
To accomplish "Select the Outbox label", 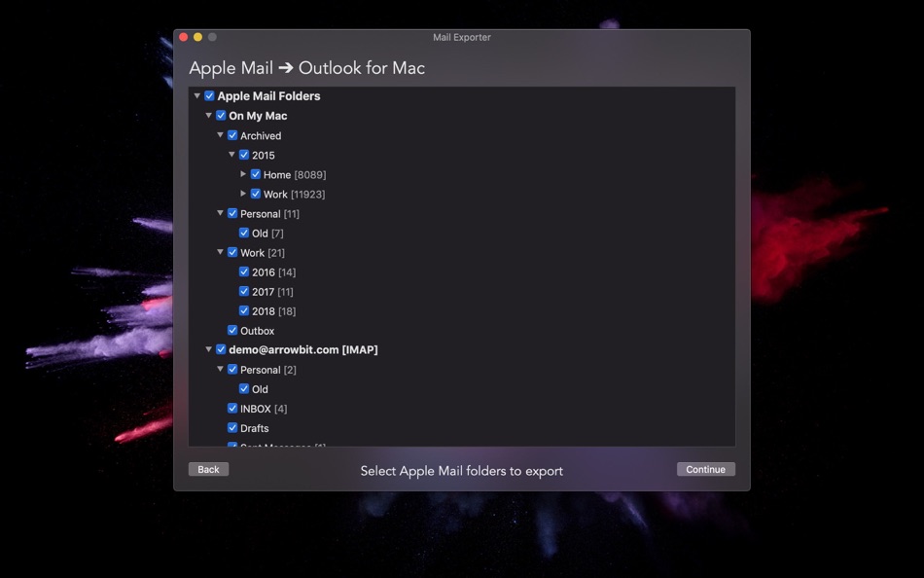I will pyautogui.click(x=258, y=331).
